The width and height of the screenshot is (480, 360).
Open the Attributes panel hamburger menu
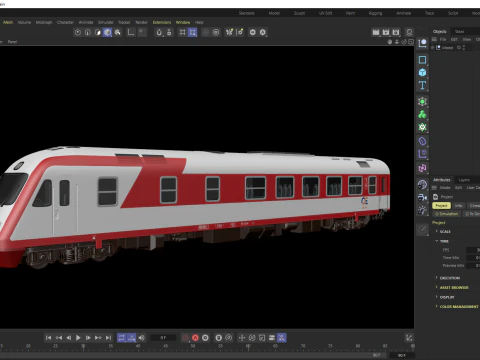[434, 188]
